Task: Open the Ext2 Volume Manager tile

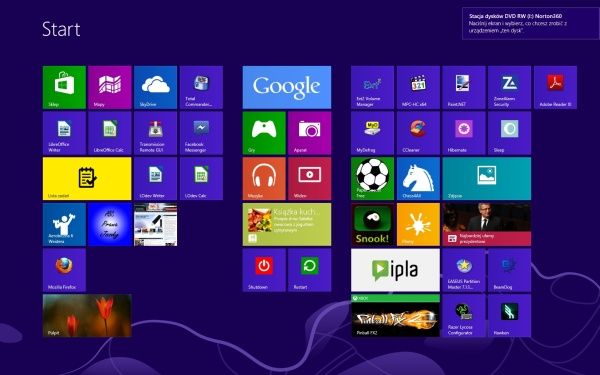Action: [x=372, y=87]
